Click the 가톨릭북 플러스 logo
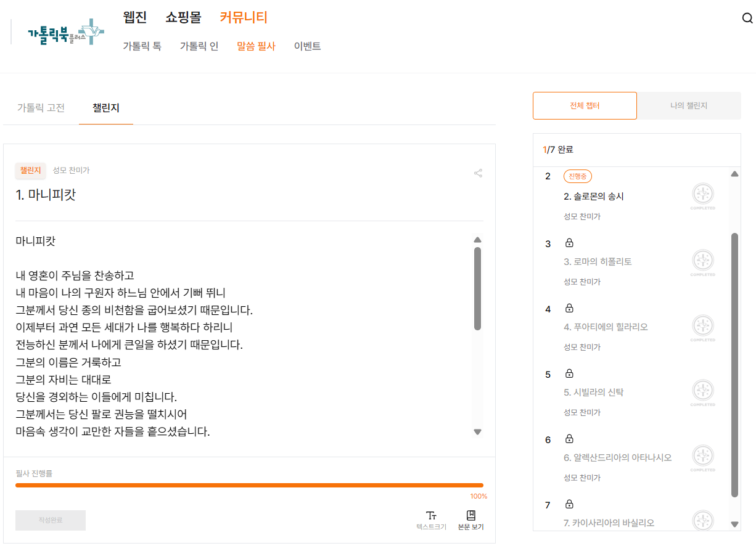Image resolution: width=756 pixels, height=546 pixels. [x=65, y=31]
